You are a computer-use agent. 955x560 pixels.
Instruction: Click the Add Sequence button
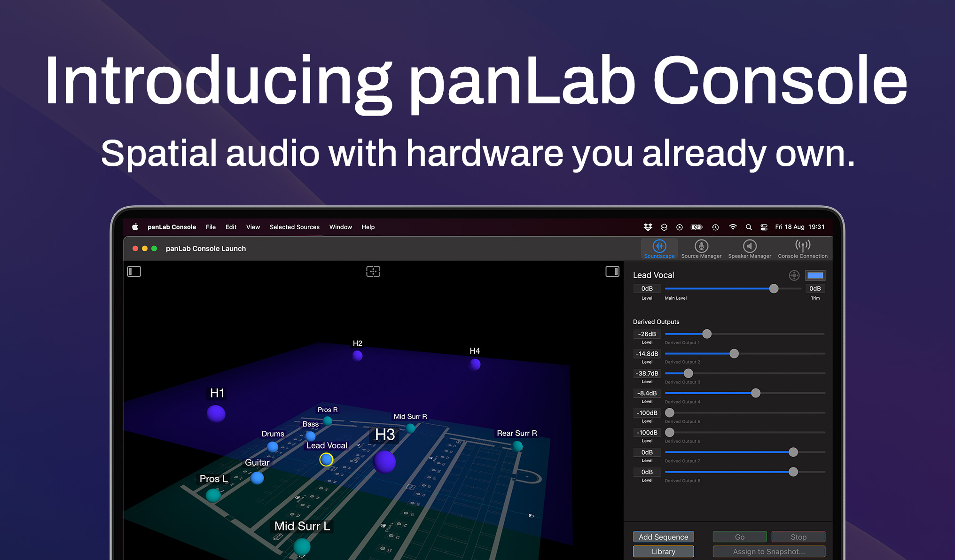[x=663, y=537]
